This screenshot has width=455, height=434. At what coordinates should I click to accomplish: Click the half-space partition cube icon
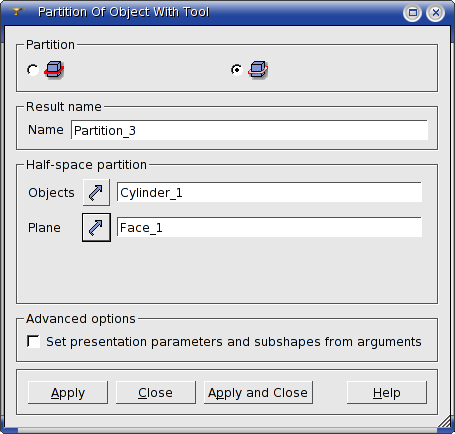pos(258,69)
